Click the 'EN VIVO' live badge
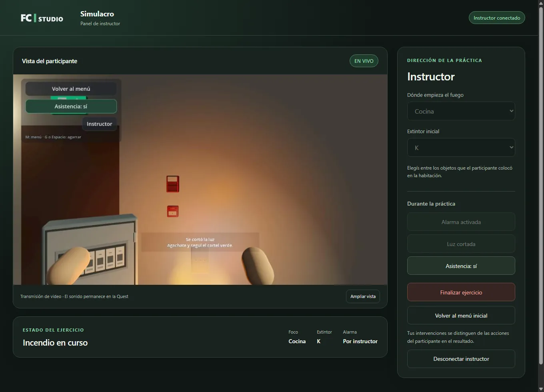The width and height of the screenshot is (544, 392). [x=364, y=61]
